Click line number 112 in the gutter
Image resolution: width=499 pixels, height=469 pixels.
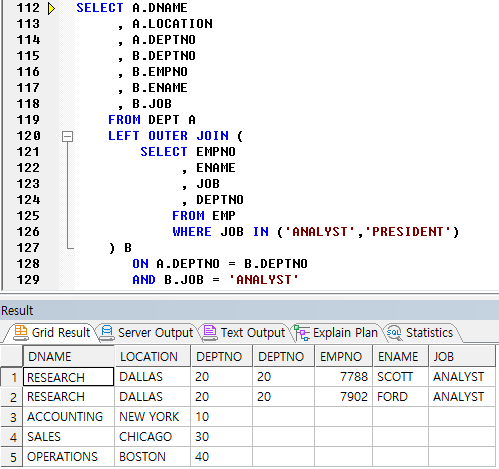[28, 8]
